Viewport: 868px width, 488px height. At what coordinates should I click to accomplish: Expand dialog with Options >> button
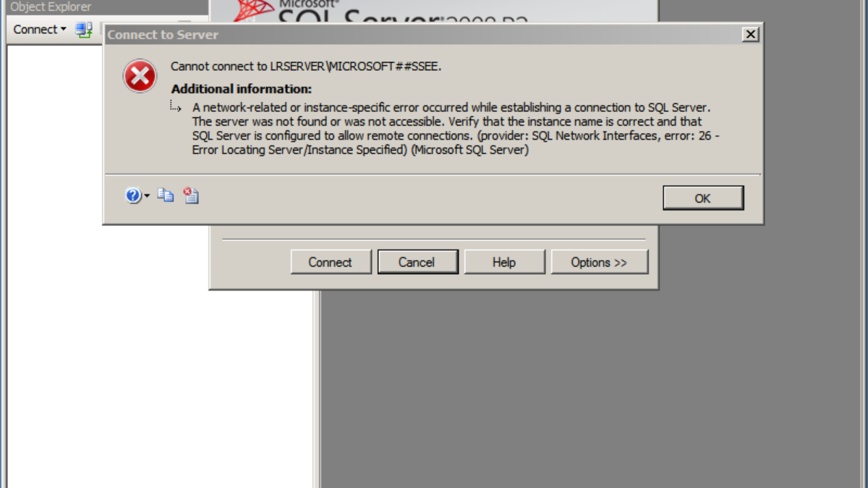tap(599, 262)
